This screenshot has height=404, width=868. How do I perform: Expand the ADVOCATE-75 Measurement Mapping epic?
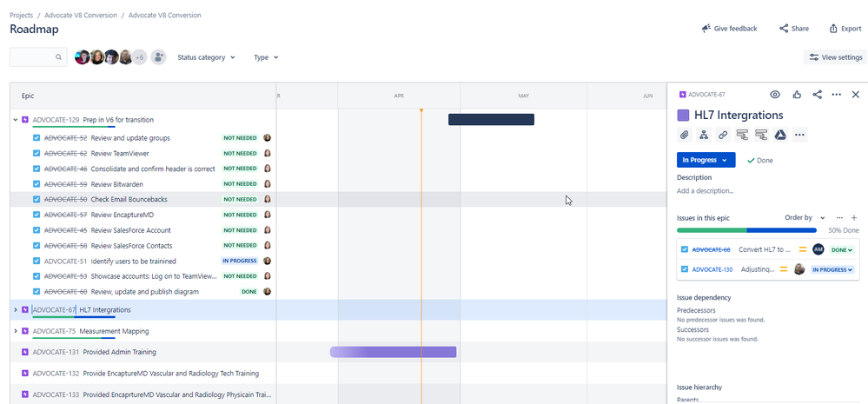pos(16,331)
